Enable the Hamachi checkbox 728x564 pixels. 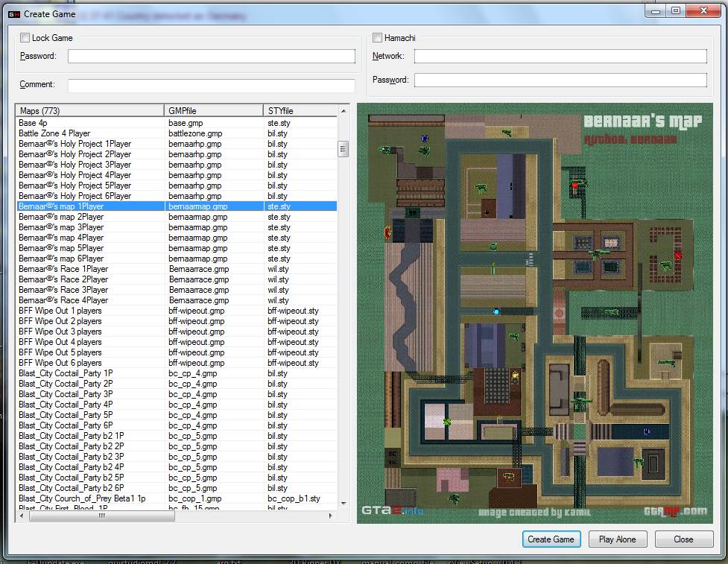[x=377, y=38]
